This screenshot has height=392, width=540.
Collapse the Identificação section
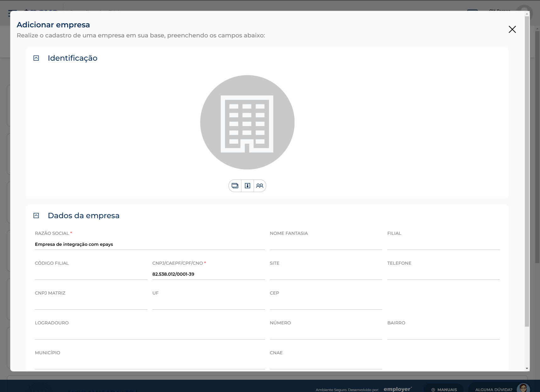[x=36, y=58]
